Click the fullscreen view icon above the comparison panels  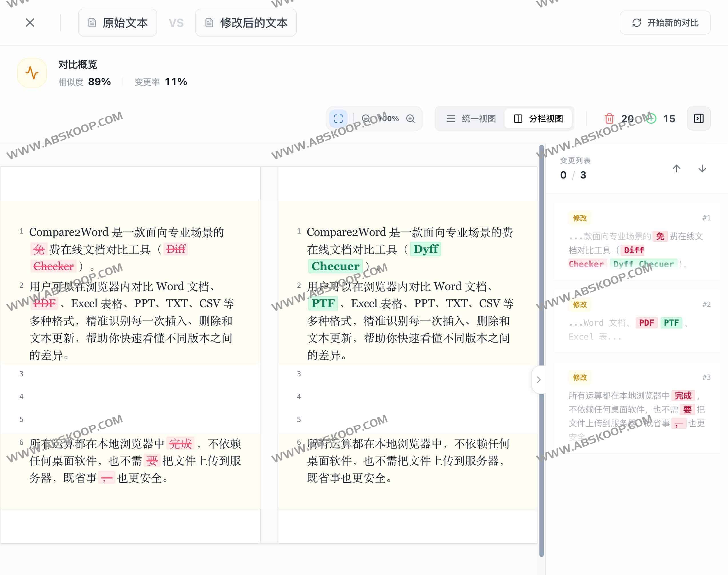(x=338, y=118)
